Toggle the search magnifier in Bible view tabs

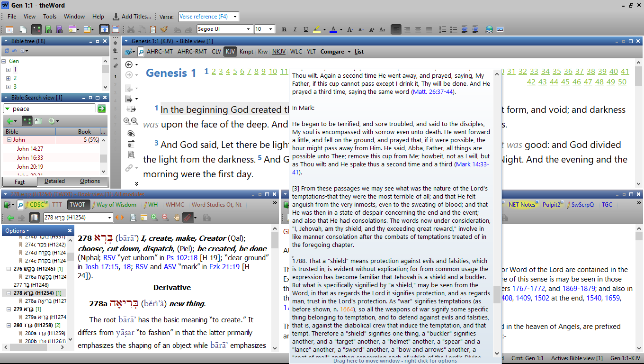coord(140,52)
